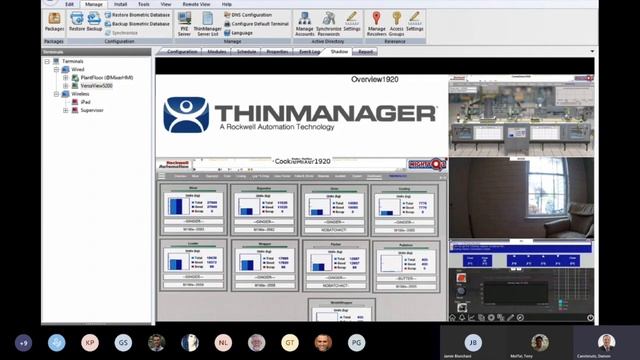Select the PlantFloor terminal
This screenshot has width=640, height=360.
(107, 78)
